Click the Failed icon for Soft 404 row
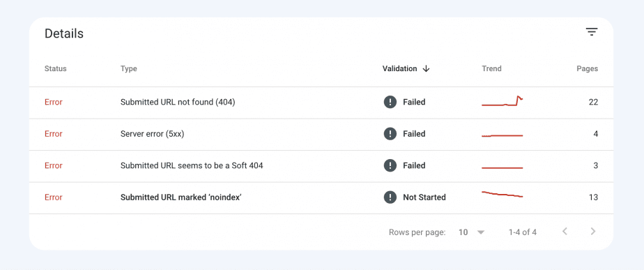Image resolution: width=644 pixels, height=270 pixels. coord(390,165)
